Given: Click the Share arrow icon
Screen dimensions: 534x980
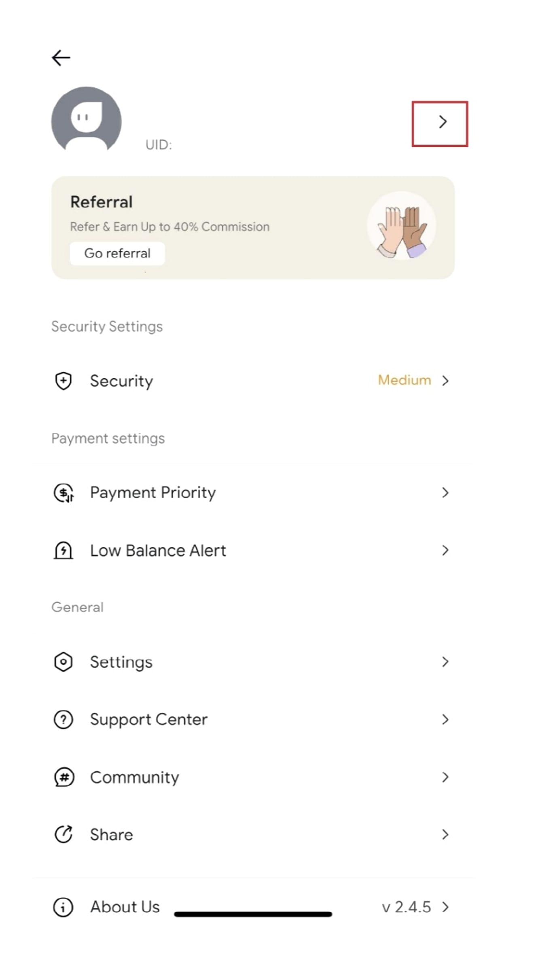Looking at the screenshot, I should pyautogui.click(x=64, y=835).
